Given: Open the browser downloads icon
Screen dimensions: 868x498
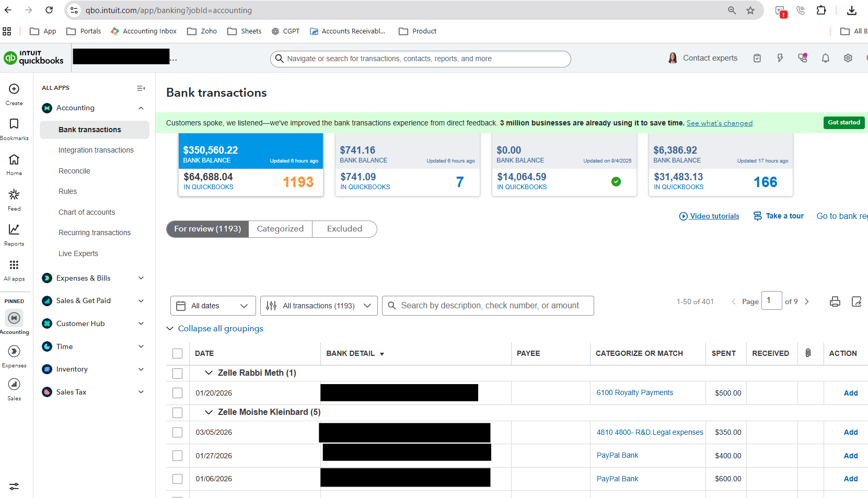Looking at the screenshot, I should [x=852, y=10].
